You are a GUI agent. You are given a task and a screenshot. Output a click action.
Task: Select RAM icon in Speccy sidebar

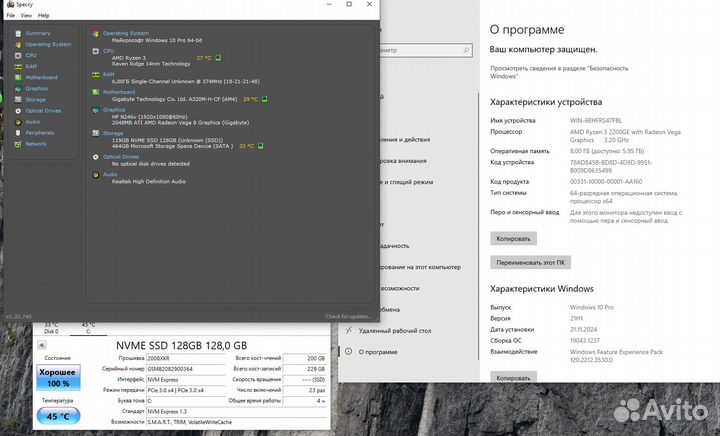point(18,67)
